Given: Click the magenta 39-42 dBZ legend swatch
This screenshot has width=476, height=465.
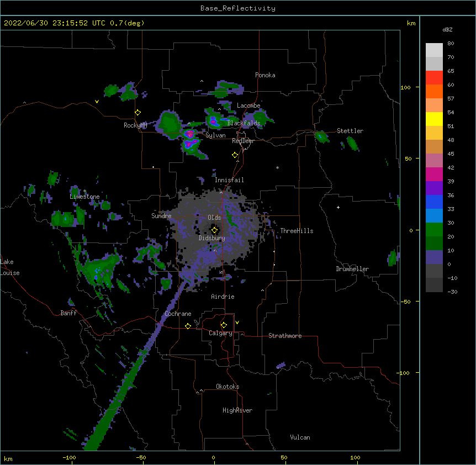Looking at the screenshot, I should pos(434,174).
